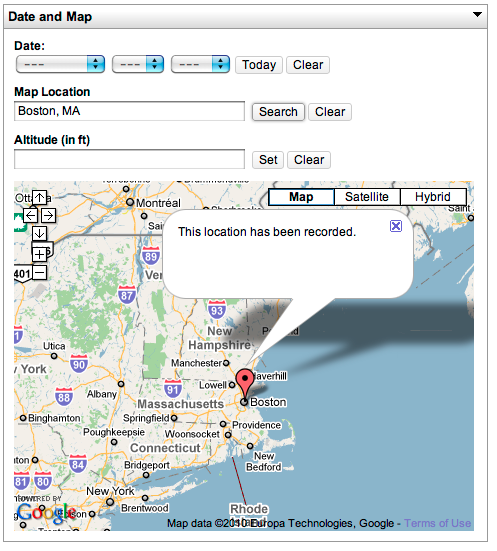Open the Terms of Use link

437,523
